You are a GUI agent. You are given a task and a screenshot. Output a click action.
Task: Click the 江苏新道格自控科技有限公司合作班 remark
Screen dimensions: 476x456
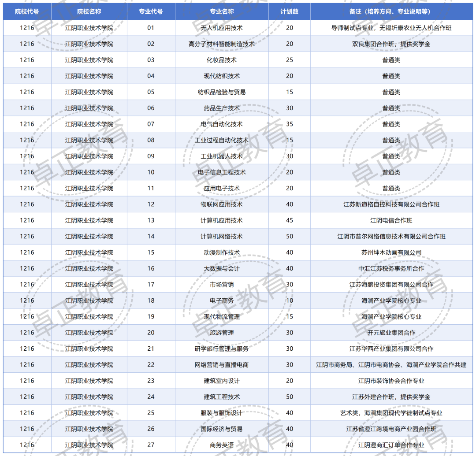click(391, 204)
